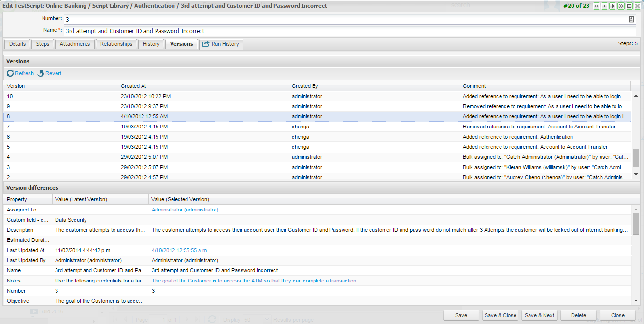Go to the previous test script
This screenshot has height=324, width=644.
tap(604, 6)
